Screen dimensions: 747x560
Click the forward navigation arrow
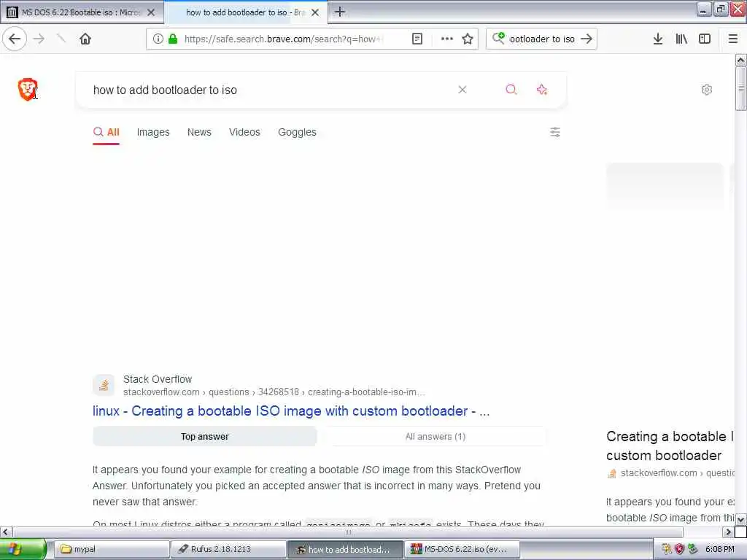pos(39,39)
